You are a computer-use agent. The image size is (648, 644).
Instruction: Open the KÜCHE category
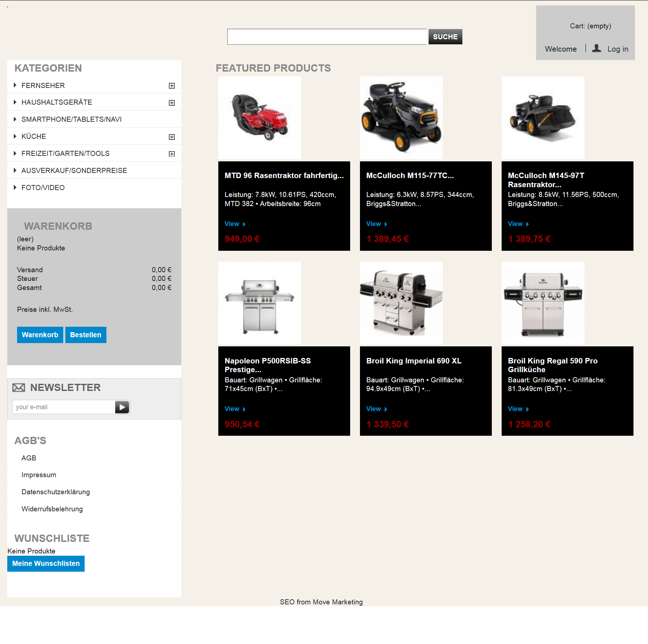pos(34,136)
